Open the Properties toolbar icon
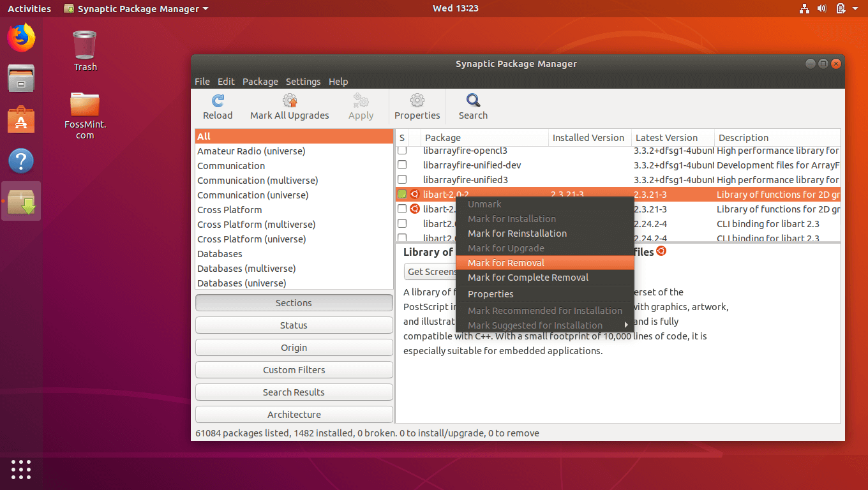This screenshot has height=490, width=868. 417,100
